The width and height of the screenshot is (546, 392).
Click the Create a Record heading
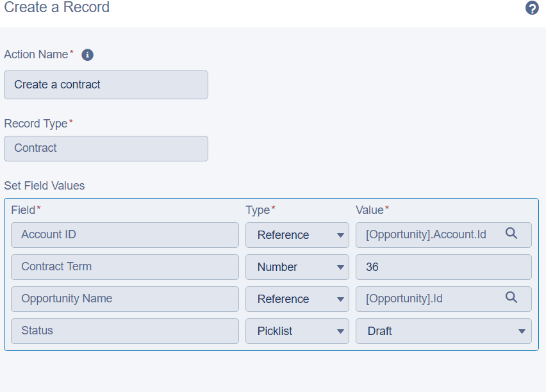[x=56, y=8]
